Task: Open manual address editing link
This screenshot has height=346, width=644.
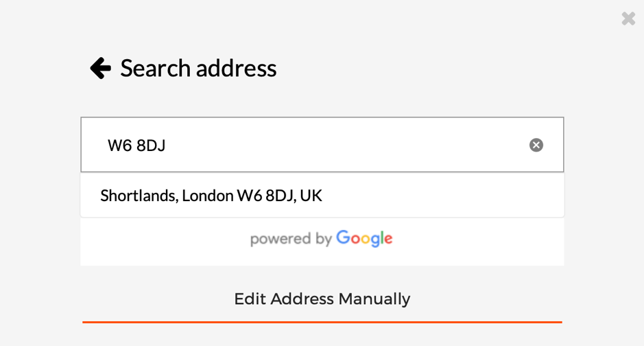Action: tap(322, 299)
